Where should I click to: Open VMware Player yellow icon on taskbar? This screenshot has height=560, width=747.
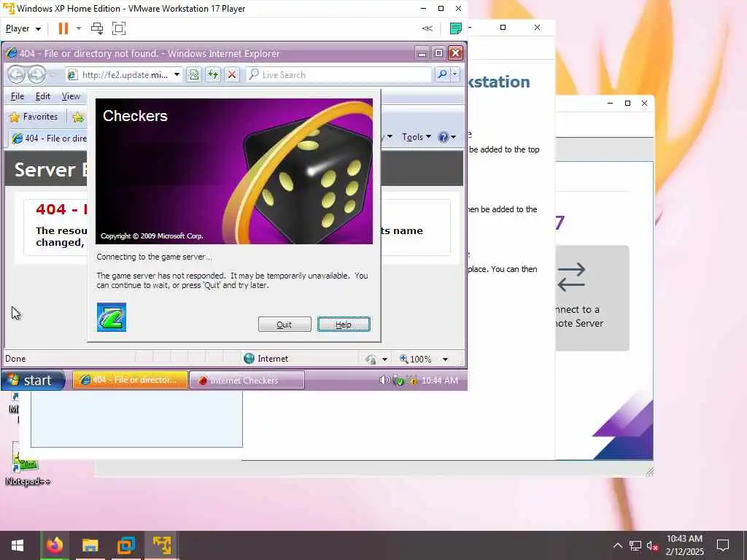click(161, 545)
